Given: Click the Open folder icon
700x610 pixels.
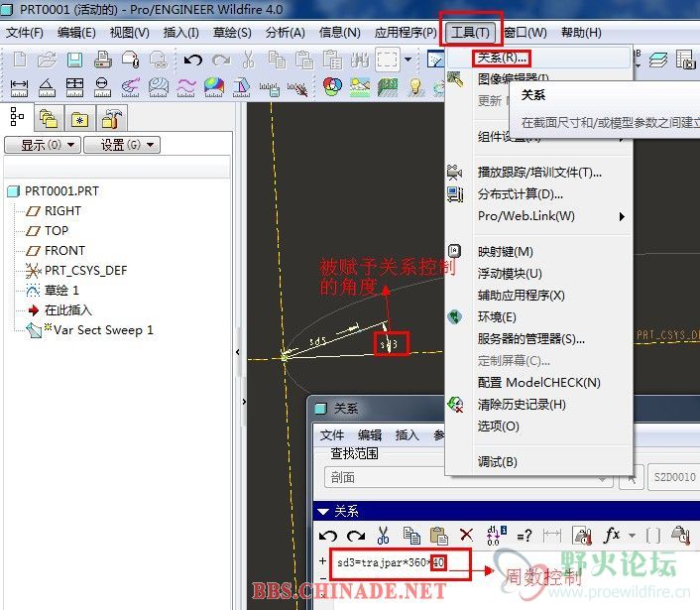Looking at the screenshot, I should (x=47, y=60).
